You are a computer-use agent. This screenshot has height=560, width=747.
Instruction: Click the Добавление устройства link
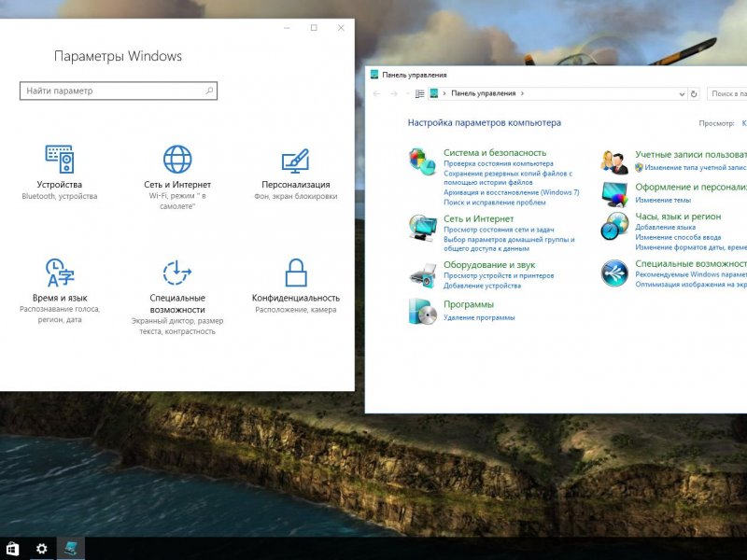point(482,286)
